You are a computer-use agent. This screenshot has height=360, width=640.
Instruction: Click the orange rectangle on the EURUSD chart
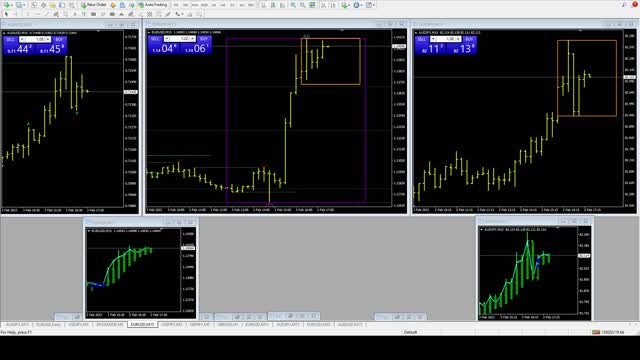pos(331,61)
